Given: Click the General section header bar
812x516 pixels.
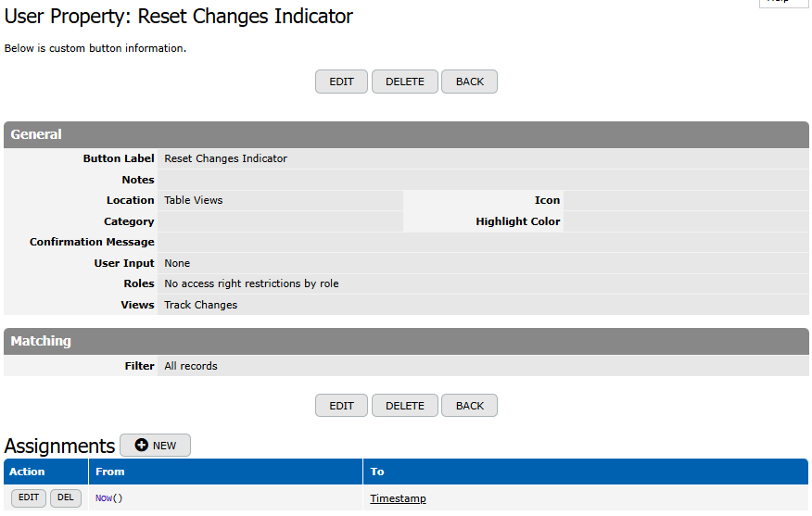Looking at the screenshot, I should click(406, 134).
